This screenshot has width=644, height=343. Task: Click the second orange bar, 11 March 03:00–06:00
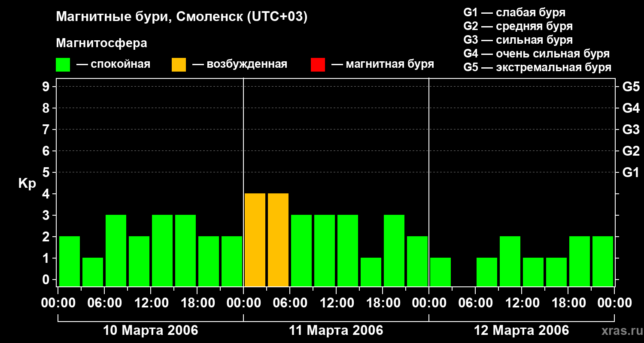(x=278, y=240)
